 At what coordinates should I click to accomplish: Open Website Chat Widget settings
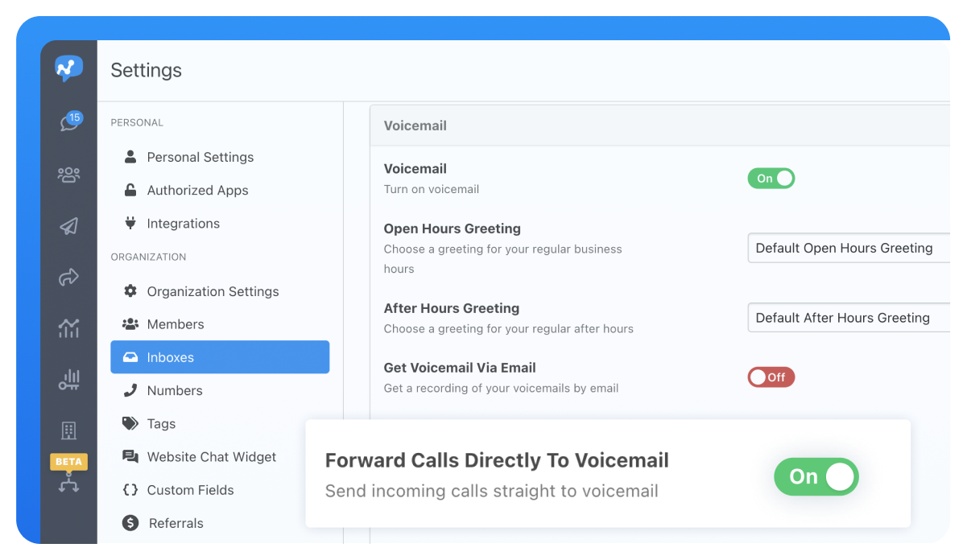pyautogui.click(x=212, y=456)
